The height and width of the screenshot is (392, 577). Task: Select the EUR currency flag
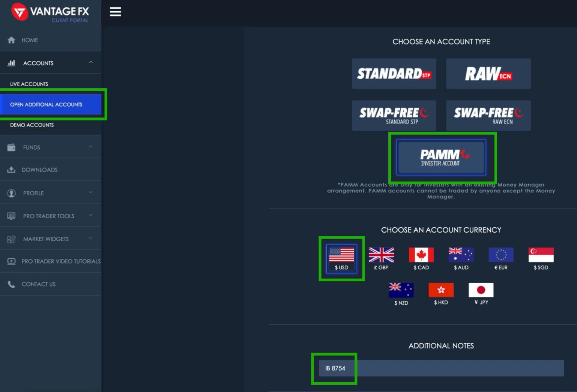tap(501, 255)
